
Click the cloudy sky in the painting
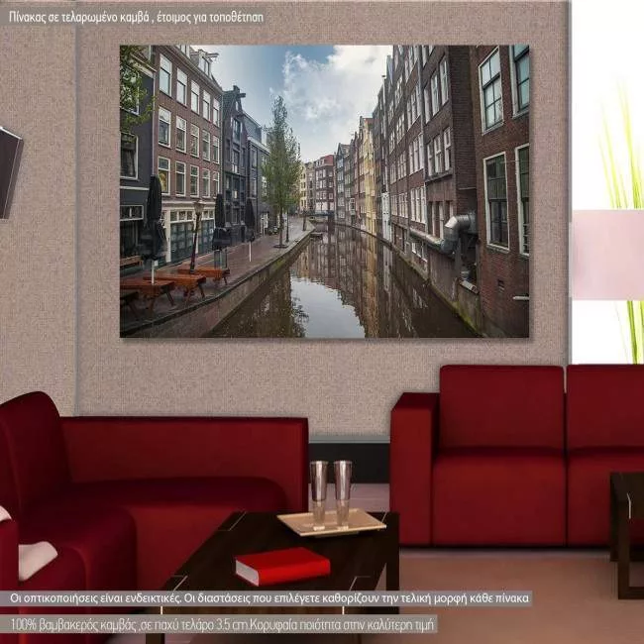point(317,89)
